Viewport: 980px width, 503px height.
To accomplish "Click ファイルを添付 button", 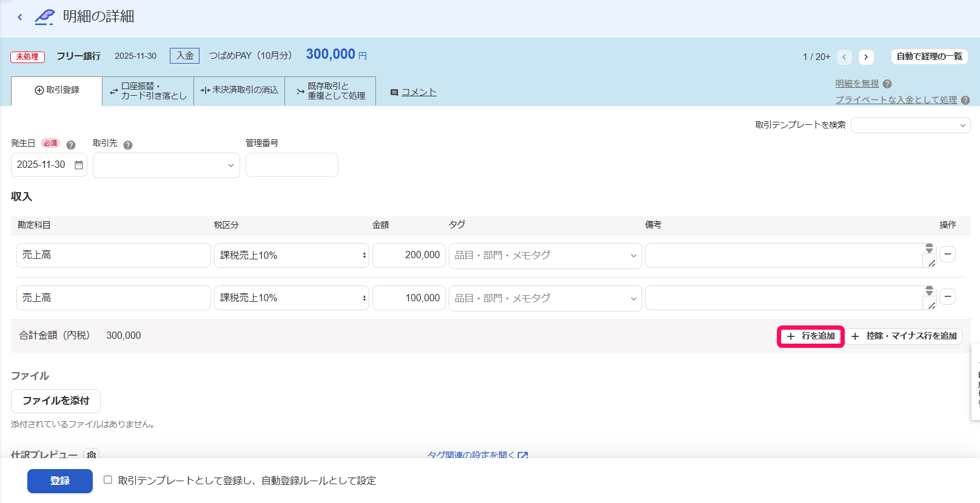I will point(56,401).
